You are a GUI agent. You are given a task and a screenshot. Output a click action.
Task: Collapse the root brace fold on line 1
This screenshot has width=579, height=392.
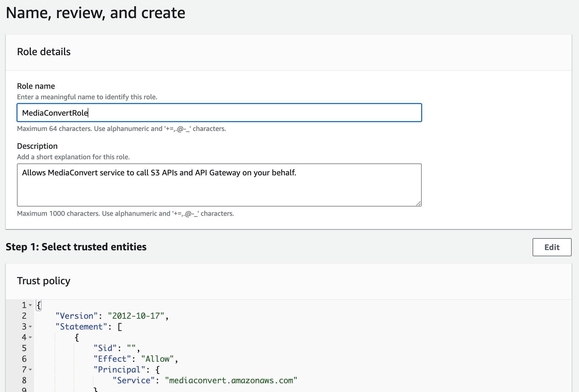(x=30, y=305)
